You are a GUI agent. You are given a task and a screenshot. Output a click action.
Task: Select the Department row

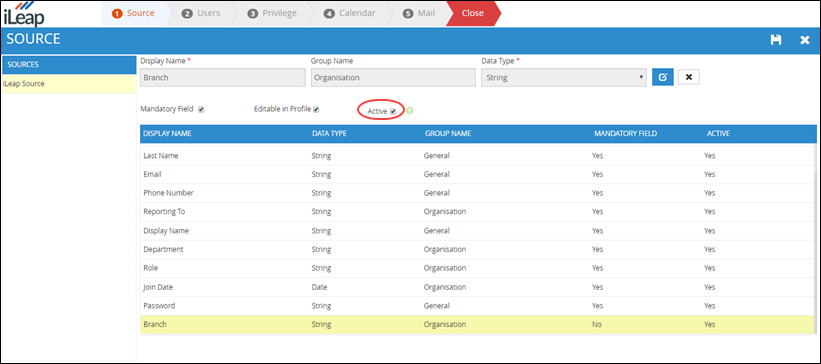click(476, 249)
